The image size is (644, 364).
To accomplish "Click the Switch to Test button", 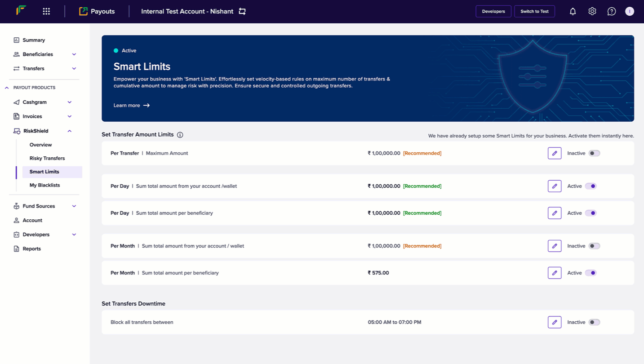I will click(534, 11).
